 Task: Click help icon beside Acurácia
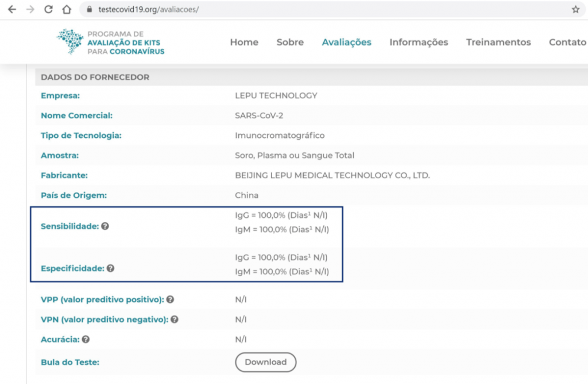(86, 339)
